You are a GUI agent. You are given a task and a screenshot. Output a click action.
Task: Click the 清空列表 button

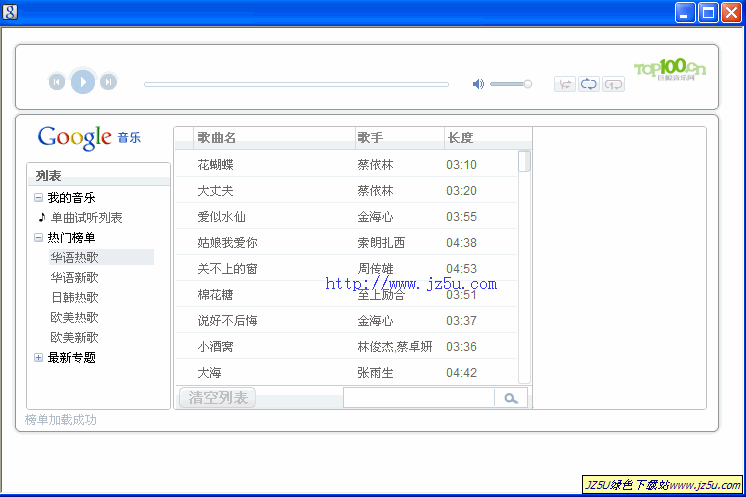pos(217,398)
